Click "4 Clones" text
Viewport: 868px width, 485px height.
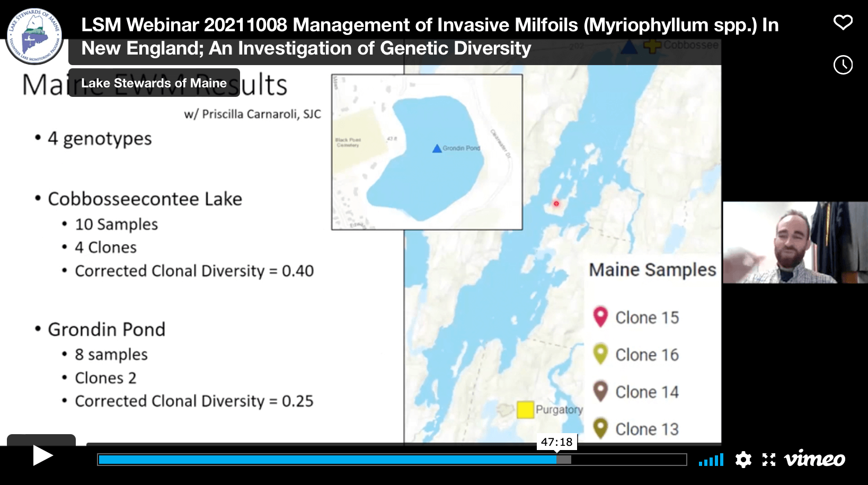coord(105,247)
